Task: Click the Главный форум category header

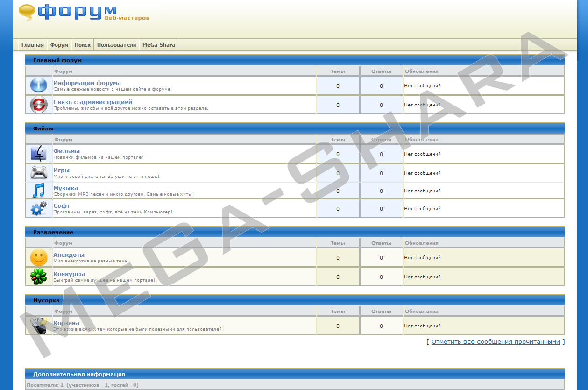Action: pyautogui.click(x=295, y=60)
